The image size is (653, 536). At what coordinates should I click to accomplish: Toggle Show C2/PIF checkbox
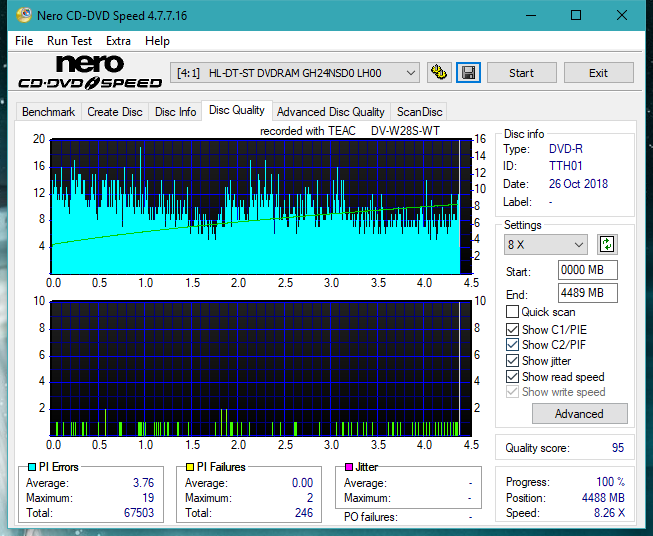pyautogui.click(x=512, y=345)
